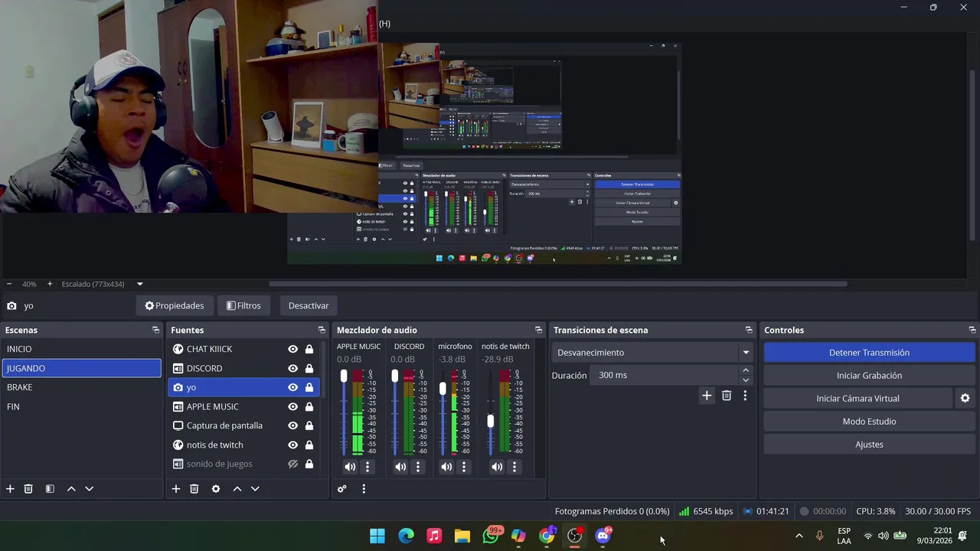Open Propiedades for yo source
Image resolution: width=980 pixels, height=551 pixels.
pyautogui.click(x=175, y=305)
